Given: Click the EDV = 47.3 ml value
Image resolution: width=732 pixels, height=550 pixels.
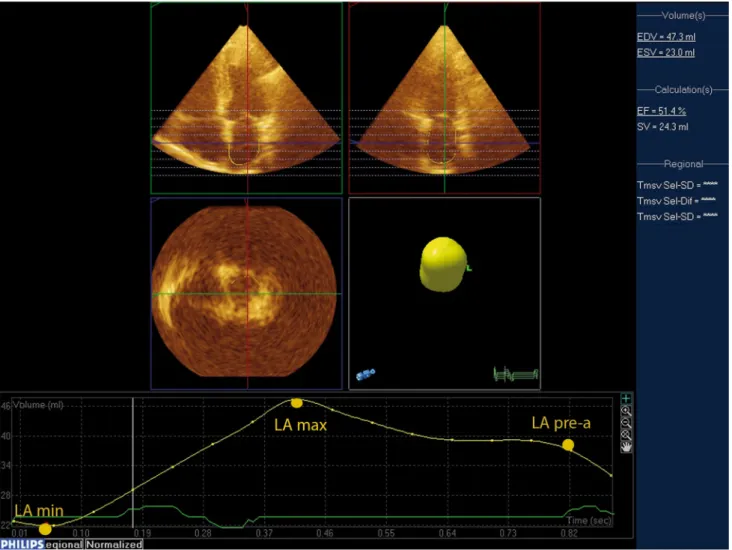Looking at the screenshot, I should [666, 37].
